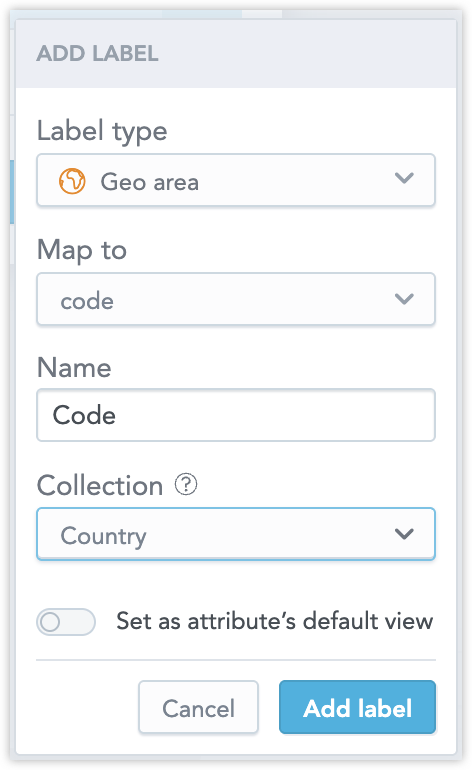Open the Collection dropdown showing Country
This screenshot has width=472, height=770.
pos(236,534)
